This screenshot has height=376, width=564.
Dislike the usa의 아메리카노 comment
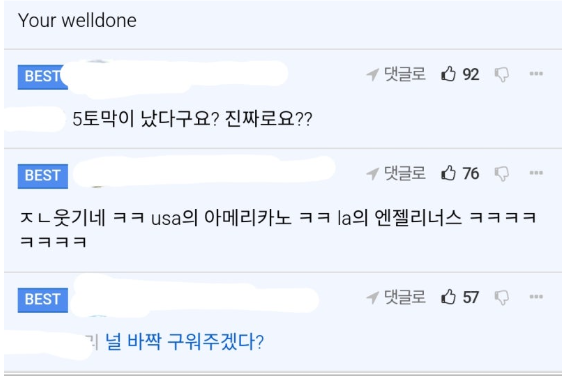[x=502, y=174]
